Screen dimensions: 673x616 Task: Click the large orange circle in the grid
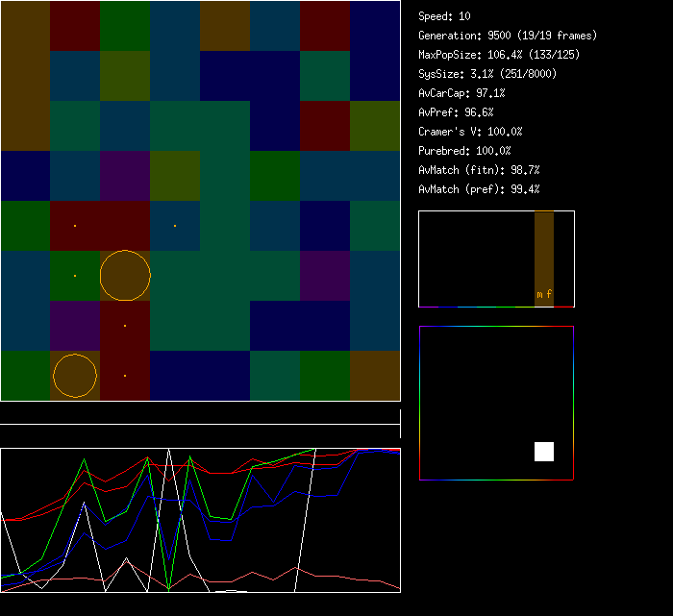pyautogui.click(x=125, y=275)
